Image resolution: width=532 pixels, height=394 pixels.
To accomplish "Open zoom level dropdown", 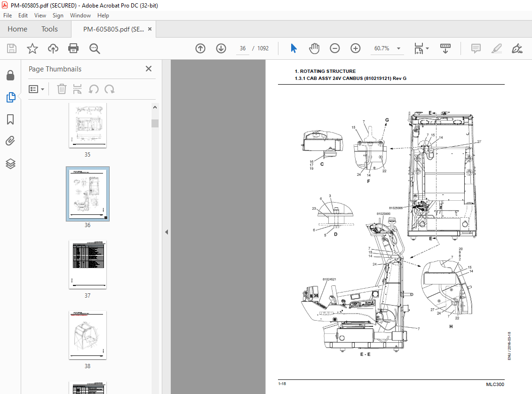I will click(x=399, y=48).
